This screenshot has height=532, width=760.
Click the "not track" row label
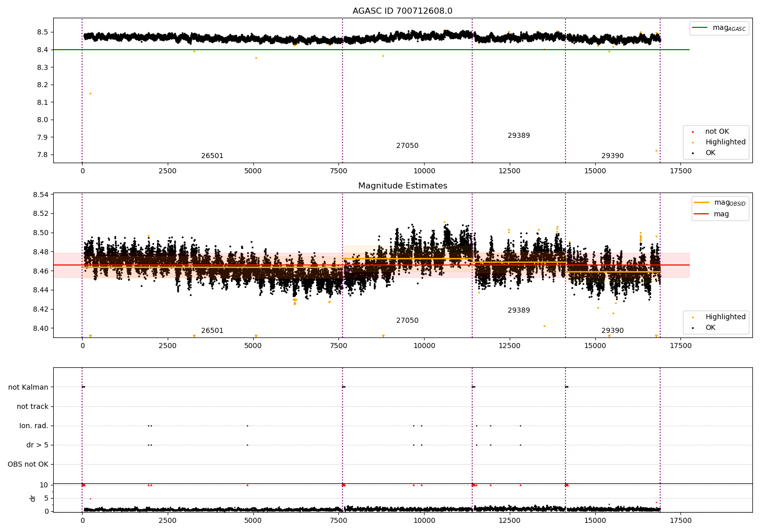[32, 407]
